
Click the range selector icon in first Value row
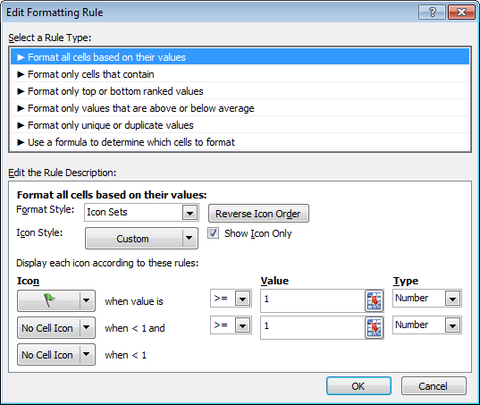tap(374, 301)
